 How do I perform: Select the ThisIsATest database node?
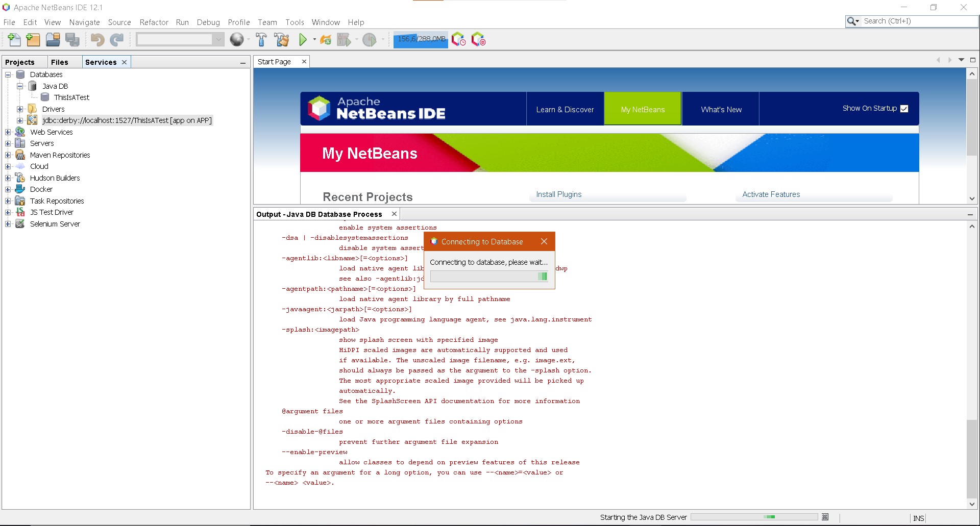point(71,97)
